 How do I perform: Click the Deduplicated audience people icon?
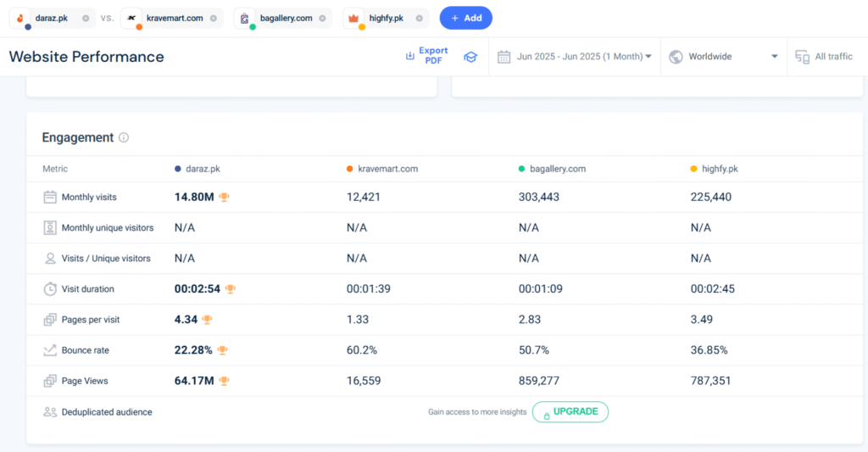tap(50, 411)
